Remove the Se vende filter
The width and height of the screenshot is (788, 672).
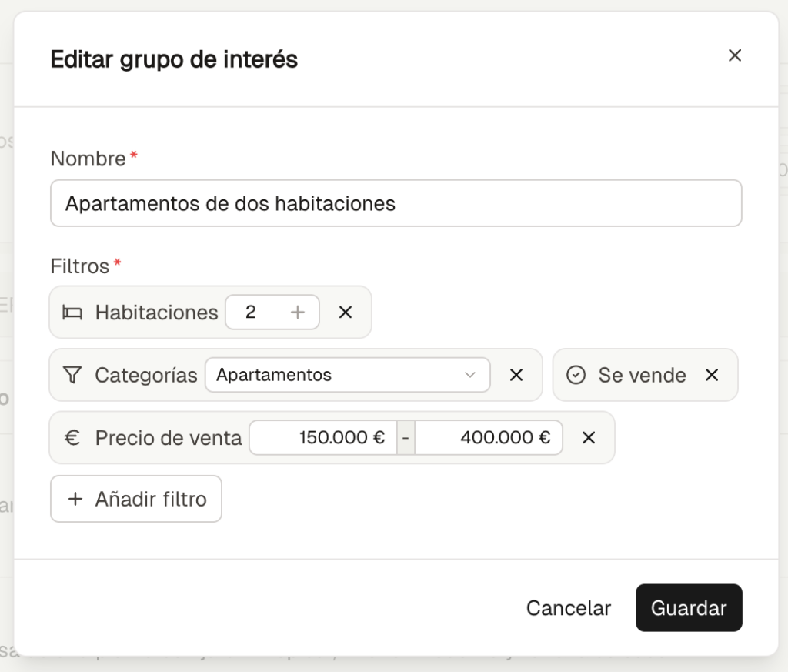point(712,375)
